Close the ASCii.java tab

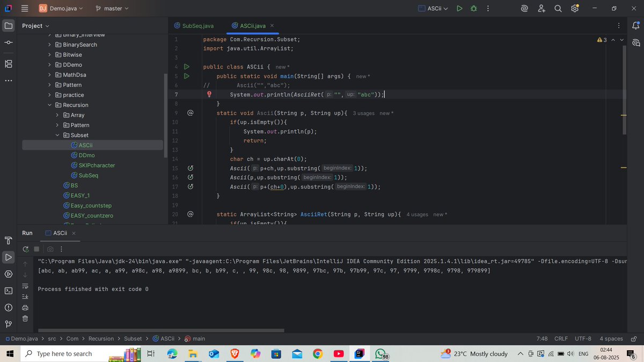272,26
